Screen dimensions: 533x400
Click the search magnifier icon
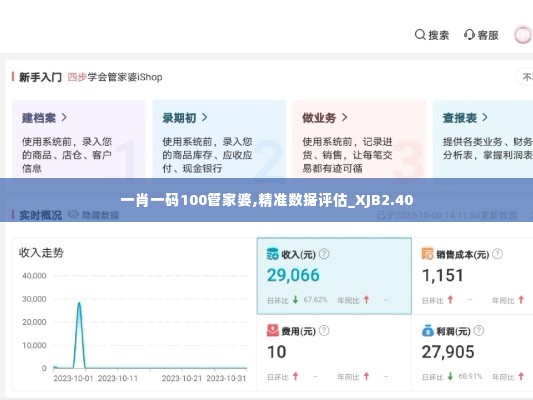[x=420, y=35]
